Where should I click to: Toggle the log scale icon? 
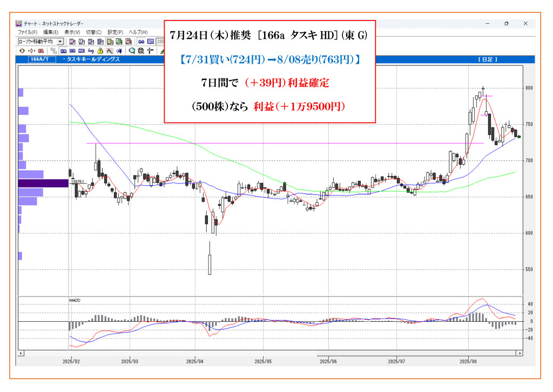tap(90, 51)
